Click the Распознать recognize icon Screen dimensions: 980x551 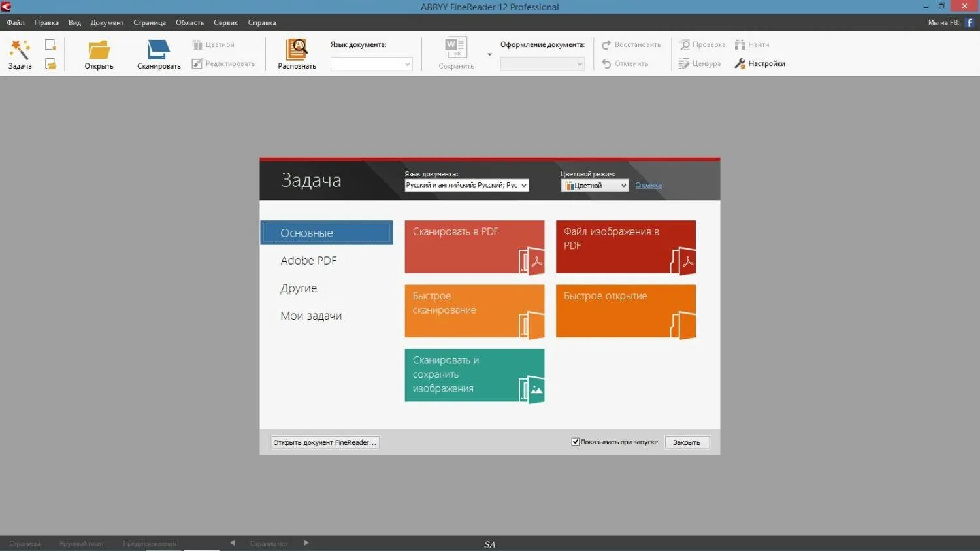coord(297,49)
